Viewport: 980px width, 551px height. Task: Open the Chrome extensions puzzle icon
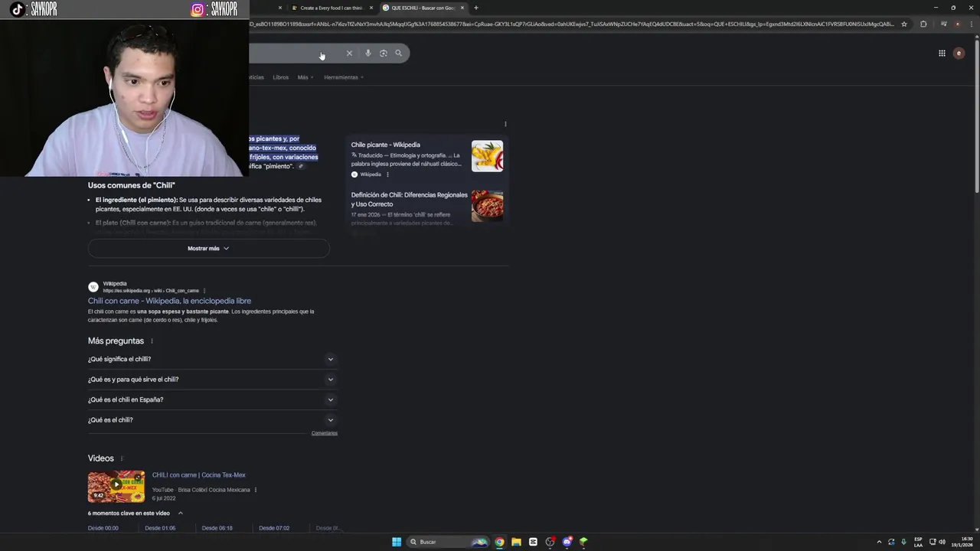click(923, 24)
